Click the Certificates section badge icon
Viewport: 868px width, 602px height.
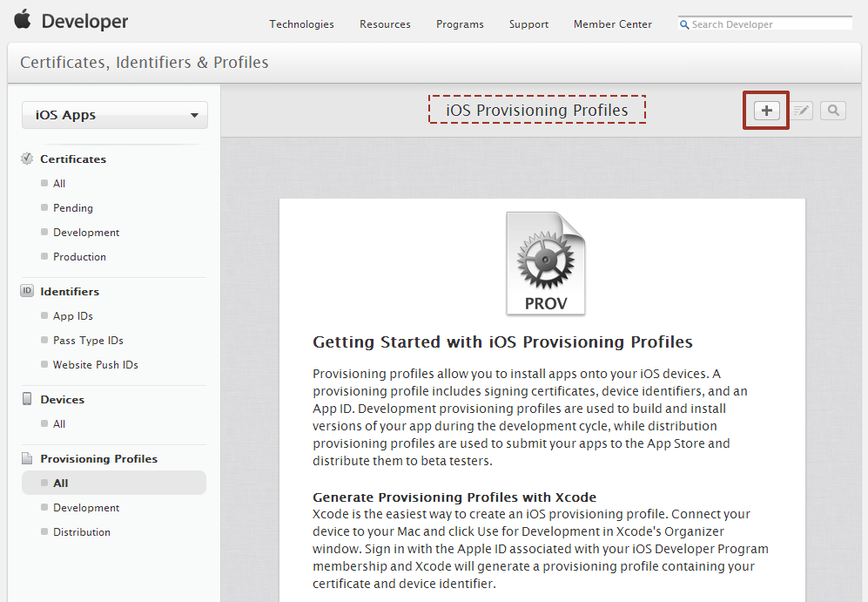[27, 159]
